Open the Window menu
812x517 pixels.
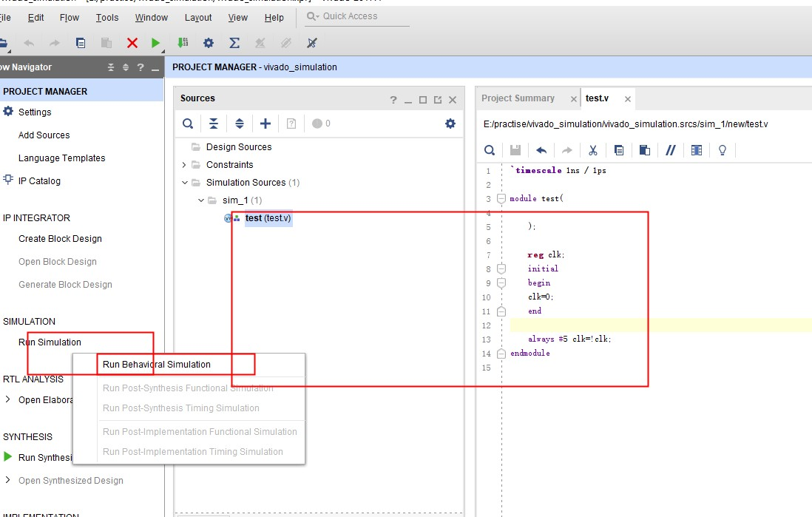pos(151,18)
